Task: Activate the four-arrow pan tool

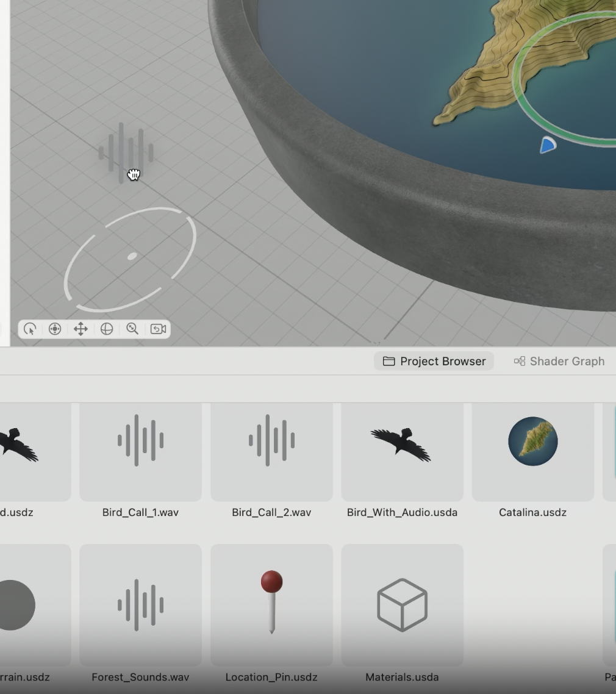Action: click(81, 329)
